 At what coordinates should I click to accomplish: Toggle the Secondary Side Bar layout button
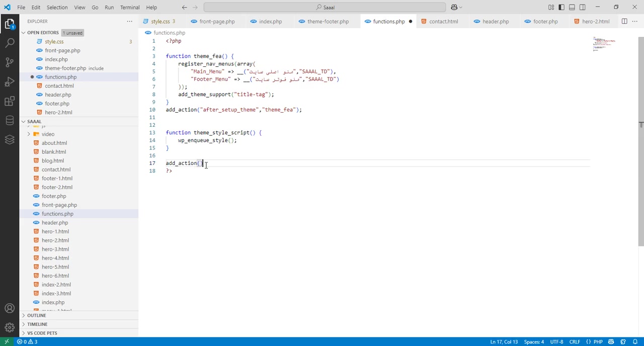(583, 7)
